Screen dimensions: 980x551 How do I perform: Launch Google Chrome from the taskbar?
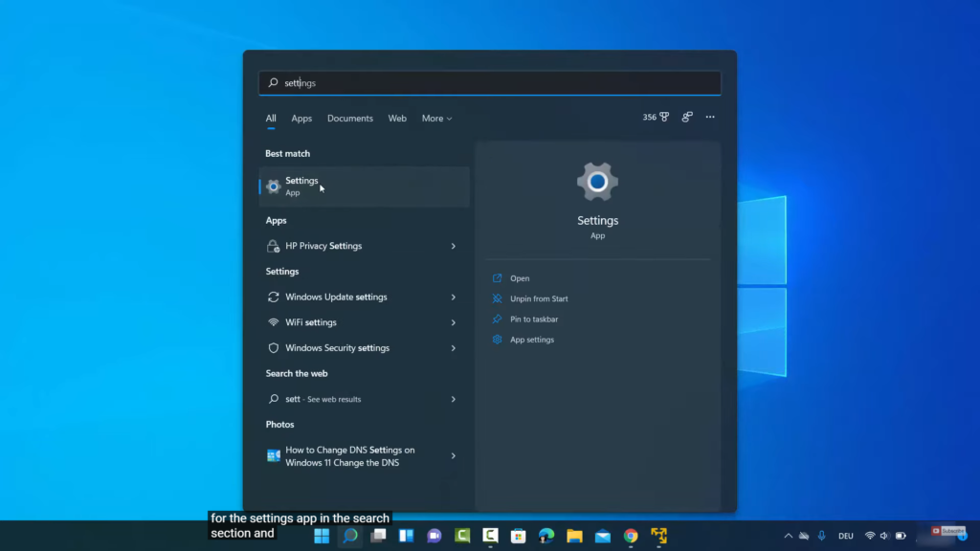(631, 536)
